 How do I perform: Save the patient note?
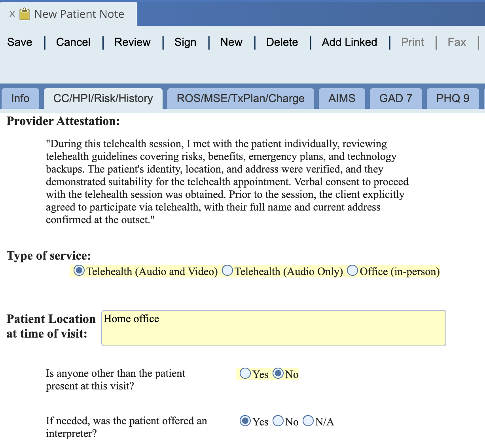(x=20, y=42)
